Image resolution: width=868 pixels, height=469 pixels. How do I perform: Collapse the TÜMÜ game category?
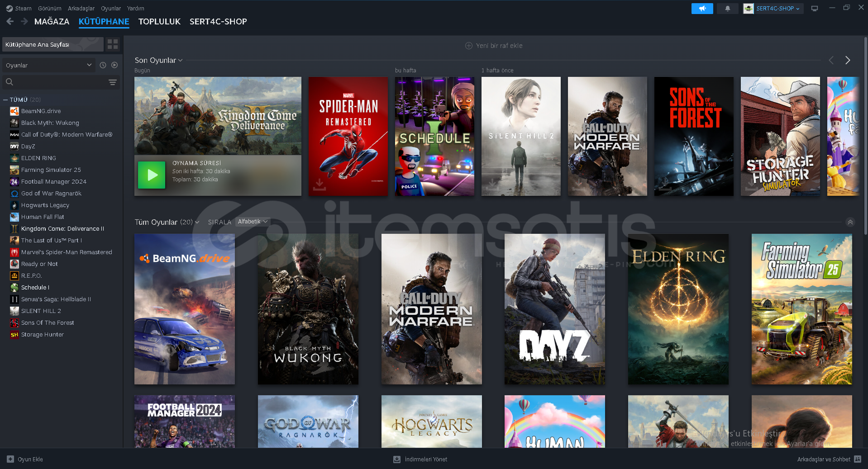tap(5, 99)
